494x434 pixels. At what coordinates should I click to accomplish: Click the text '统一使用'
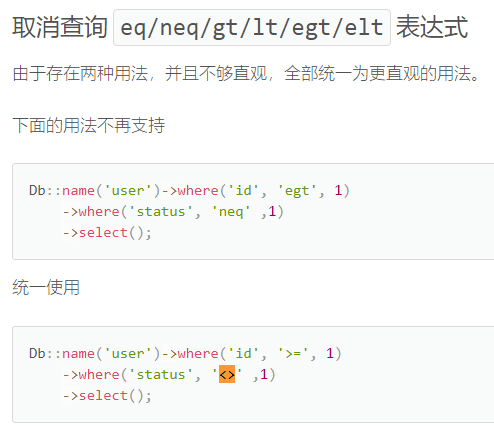[46, 287]
